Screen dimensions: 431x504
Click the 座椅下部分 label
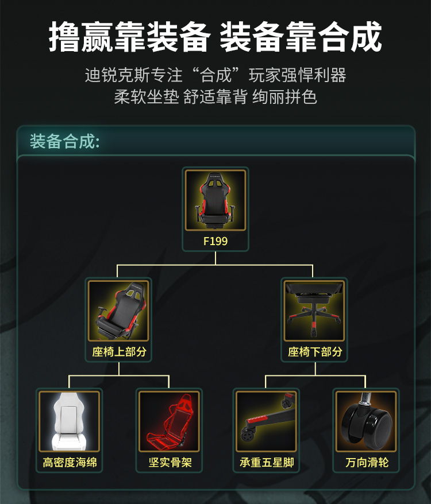(315, 352)
